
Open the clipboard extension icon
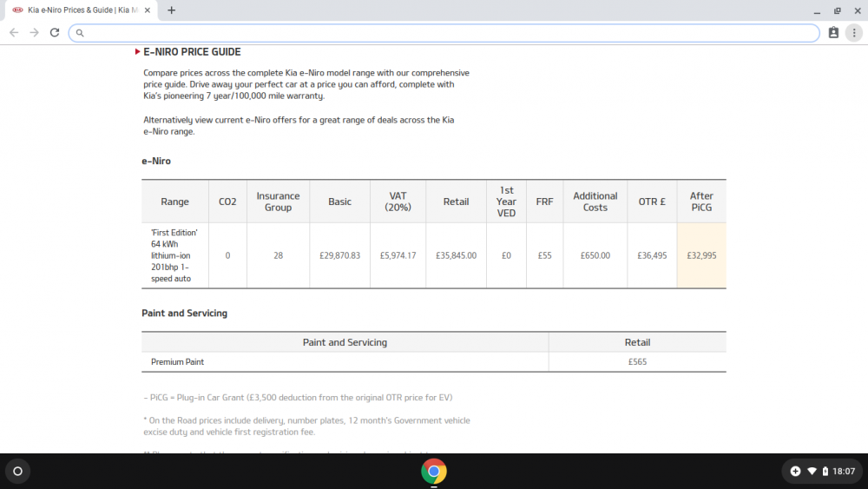pyautogui.click(x=833, y=33)
